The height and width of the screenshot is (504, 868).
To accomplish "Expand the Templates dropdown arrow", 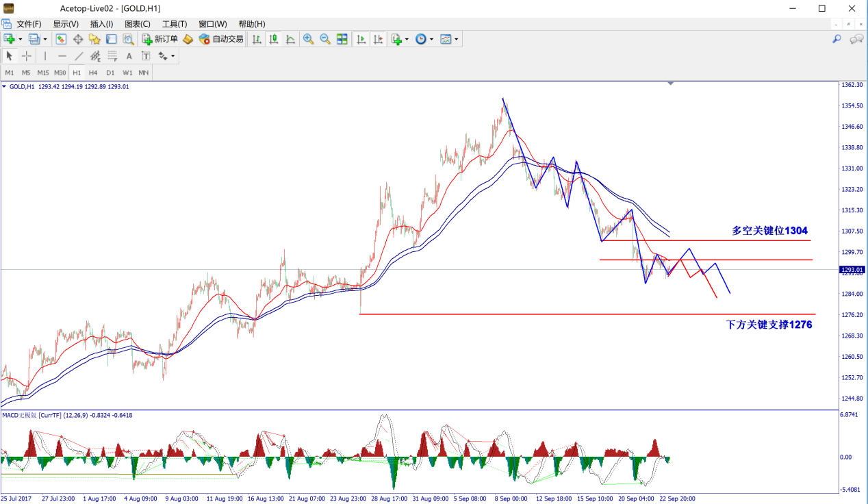I will (x=457, y=40).
